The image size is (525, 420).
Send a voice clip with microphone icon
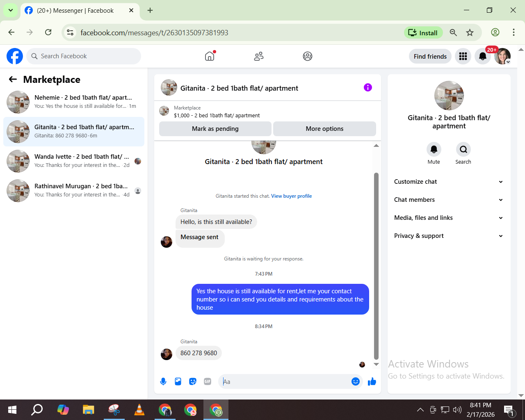[x=163, y=381]
